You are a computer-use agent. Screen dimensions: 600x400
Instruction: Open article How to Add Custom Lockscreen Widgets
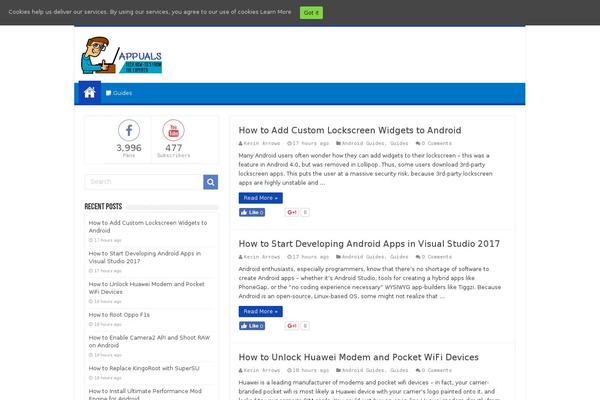click(350, 130)
